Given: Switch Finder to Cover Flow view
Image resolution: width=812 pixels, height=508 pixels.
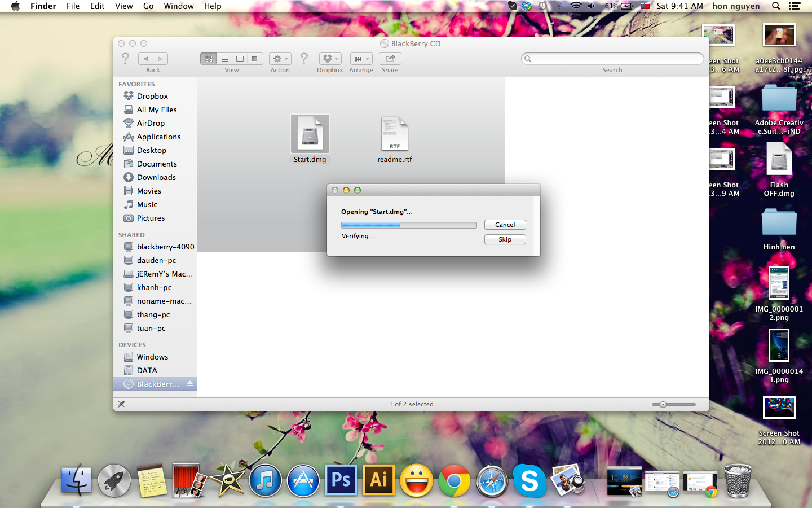Looking at the screenshot, I should click(255, 59).
